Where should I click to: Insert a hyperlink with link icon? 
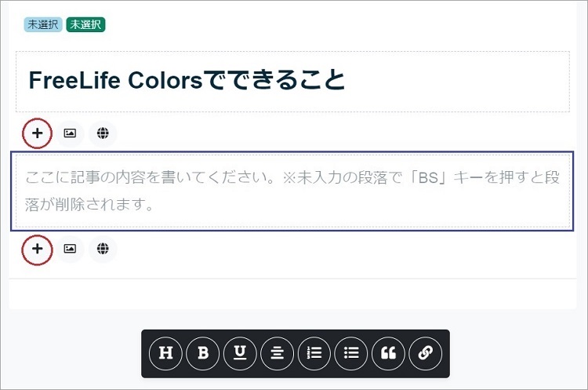click(x=426, y=353)
